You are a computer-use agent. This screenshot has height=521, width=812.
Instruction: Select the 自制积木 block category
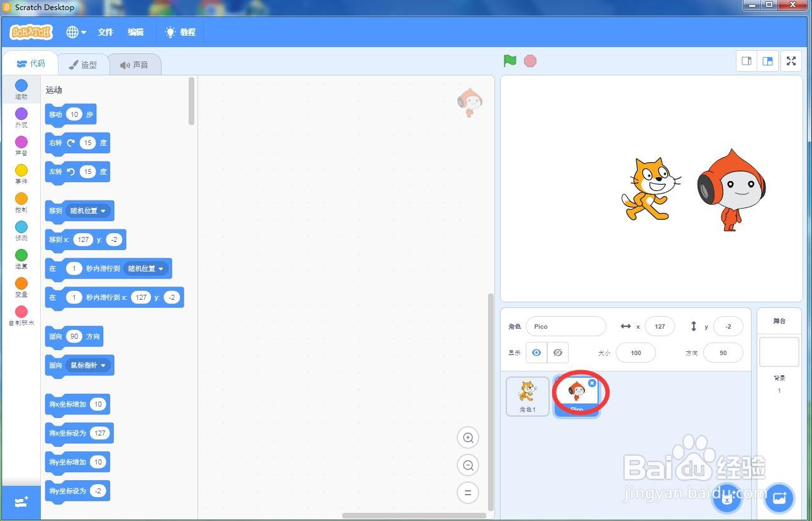(x=21, y=315)
